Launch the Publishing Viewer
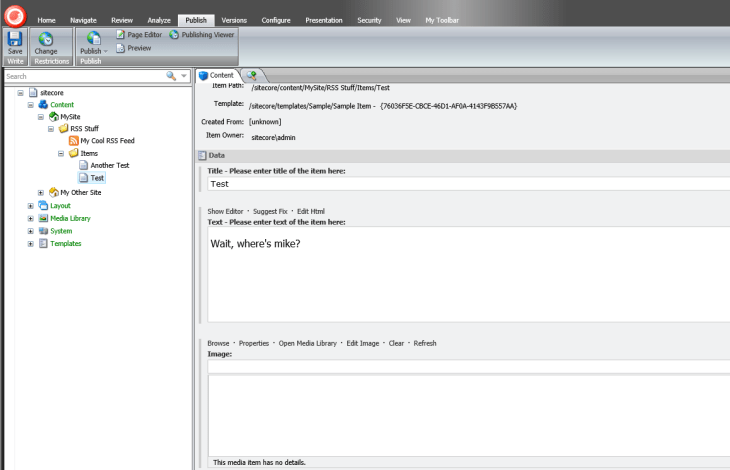The width and height of the screenshot is (730, 470). [204, 35]
